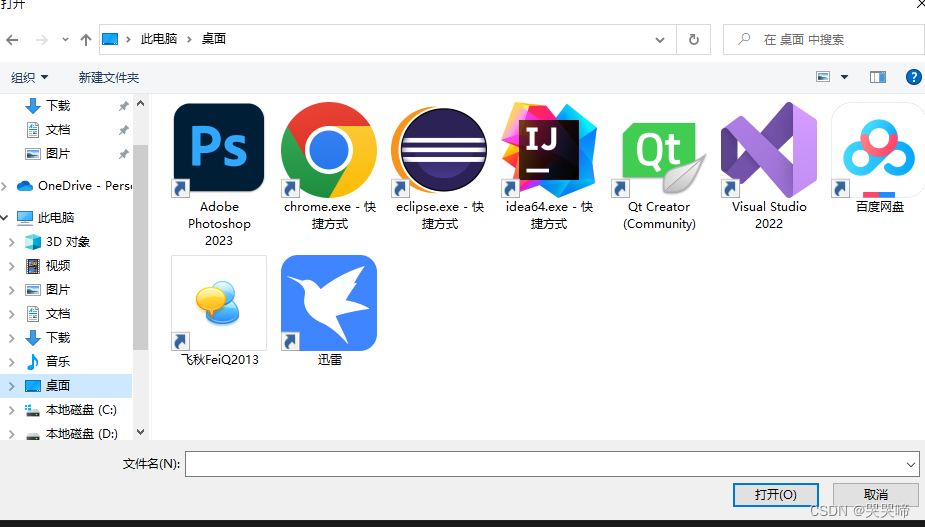
Task: Click 此电脑 in the address breadcrumb
Action: (x=159, y=39)
